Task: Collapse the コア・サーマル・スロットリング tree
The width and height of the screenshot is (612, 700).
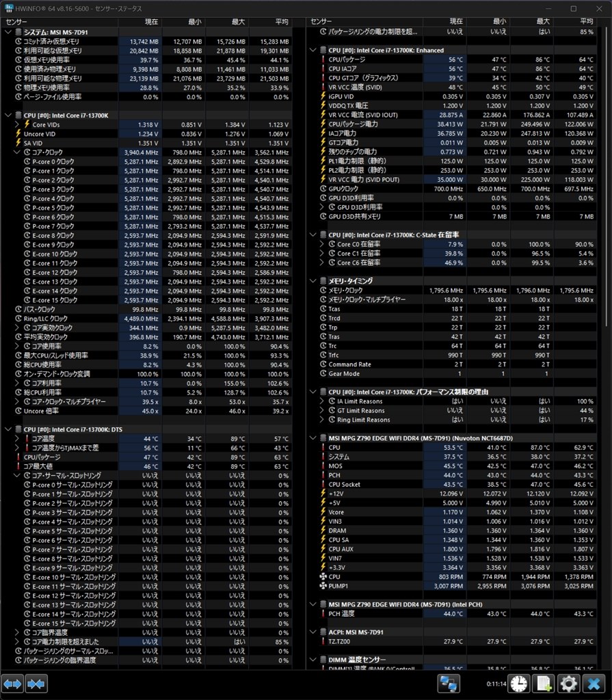Action: pos(17,476)
